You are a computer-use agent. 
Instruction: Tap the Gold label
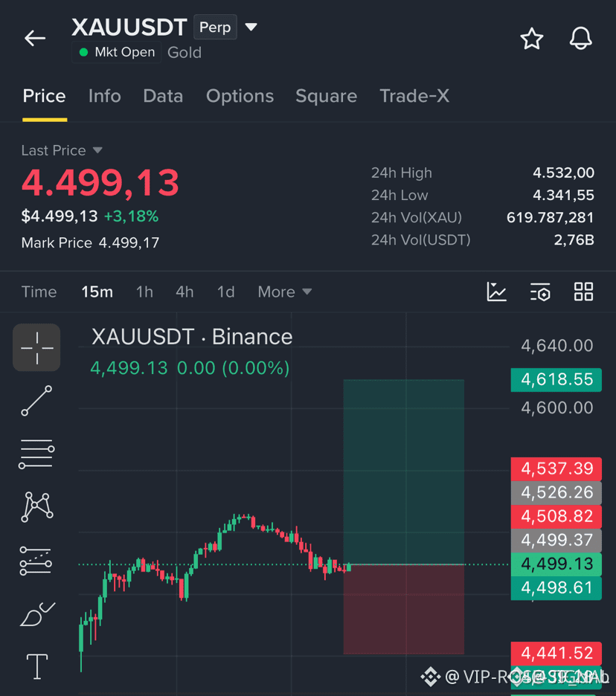coord(185,53)
